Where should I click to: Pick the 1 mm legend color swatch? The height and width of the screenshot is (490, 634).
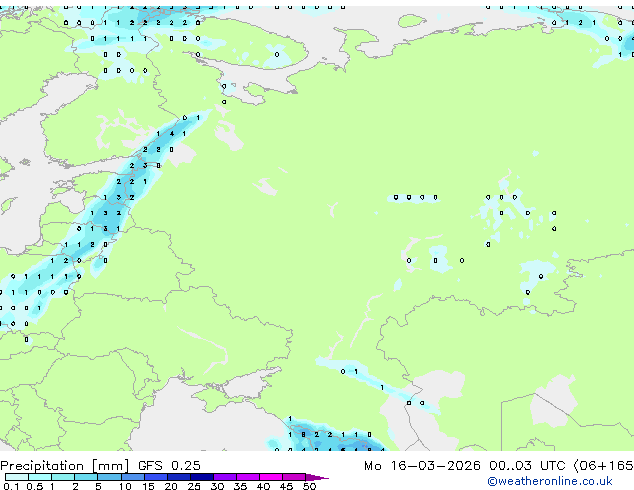pos(63,477)
